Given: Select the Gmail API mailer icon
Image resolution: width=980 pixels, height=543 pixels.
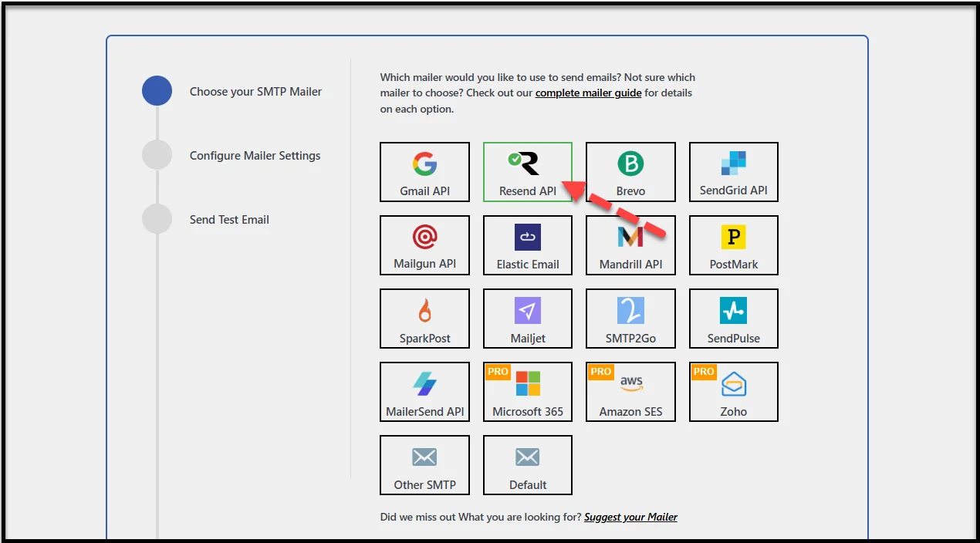Looking at the screenshot, I should 424,172.
